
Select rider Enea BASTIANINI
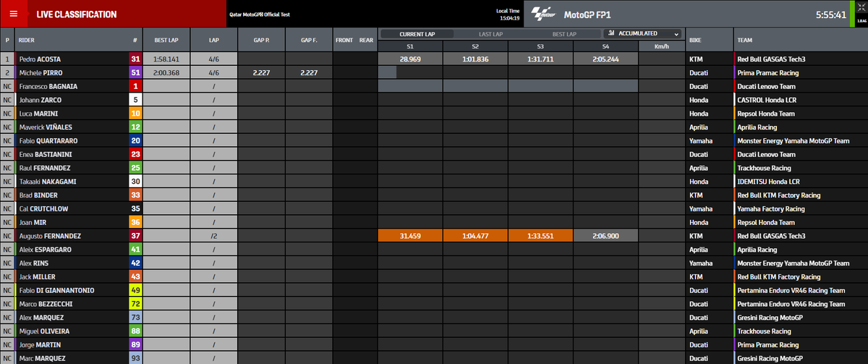coord(45,154)
